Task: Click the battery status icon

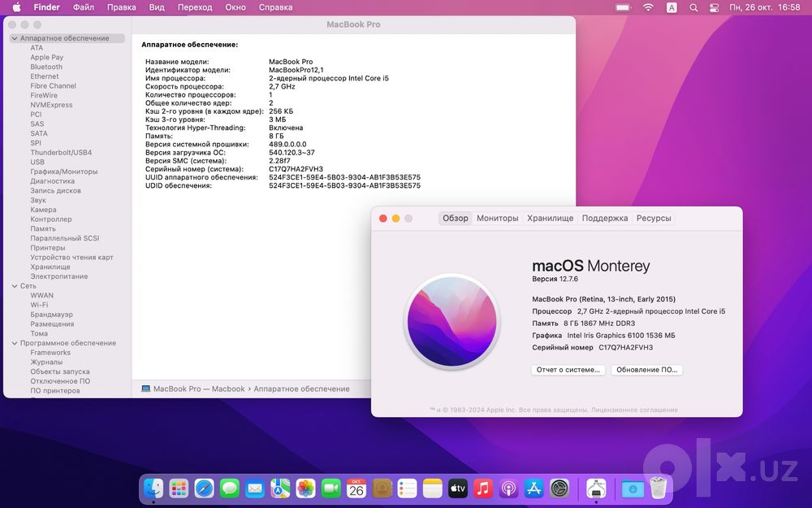Action: 623,7
